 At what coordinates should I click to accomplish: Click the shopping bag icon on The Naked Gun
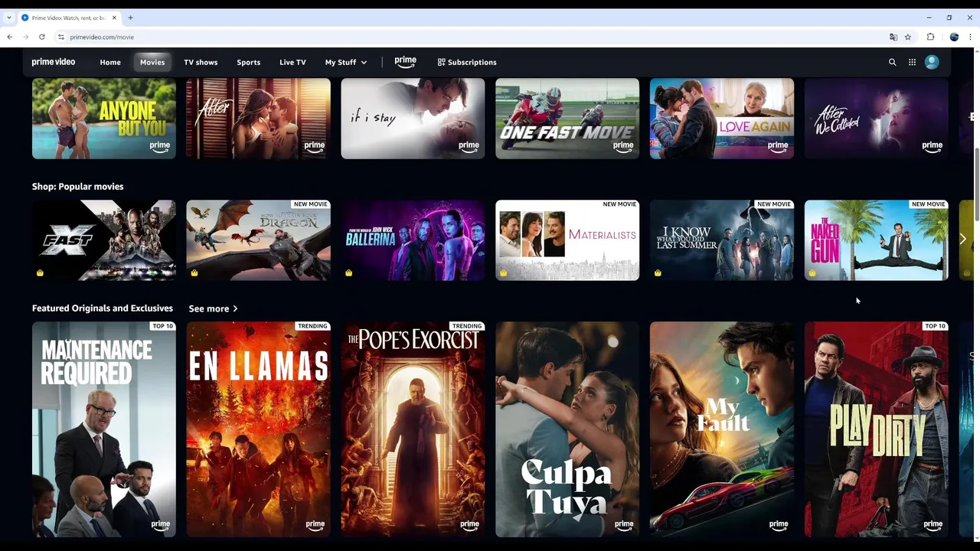point(812,272)
